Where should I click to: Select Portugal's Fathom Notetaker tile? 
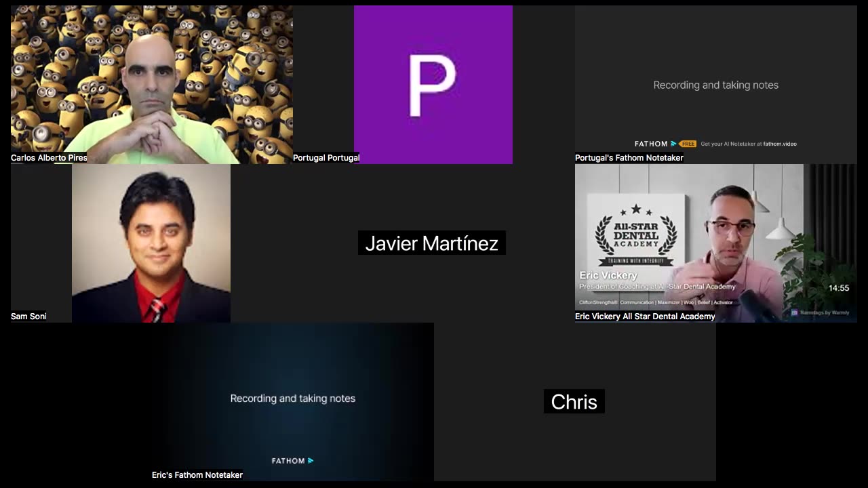[716, 85]
